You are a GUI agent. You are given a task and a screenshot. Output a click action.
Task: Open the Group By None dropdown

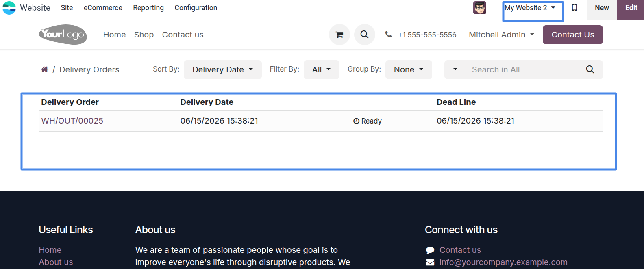[x=409, y=69]
